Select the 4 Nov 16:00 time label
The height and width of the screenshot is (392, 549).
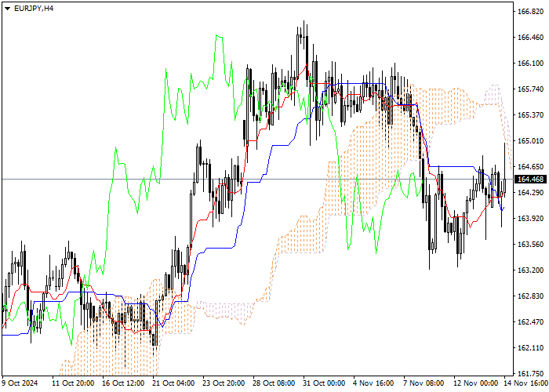373,383
